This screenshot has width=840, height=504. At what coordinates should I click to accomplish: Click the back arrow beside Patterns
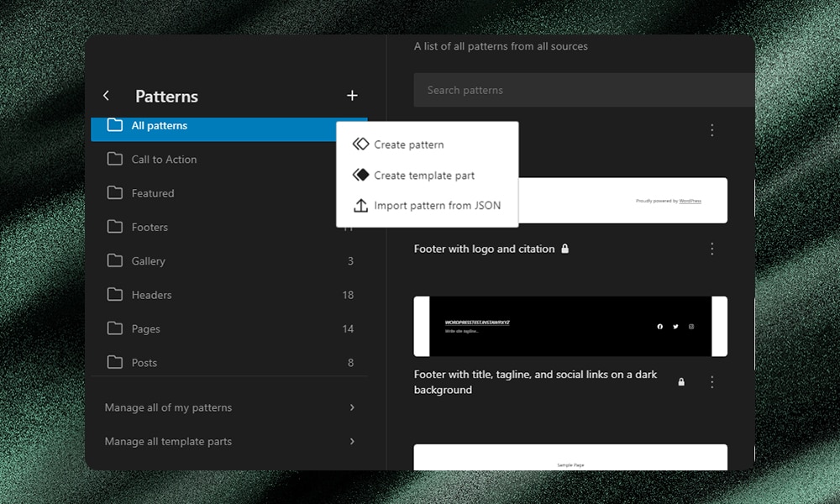106,96
